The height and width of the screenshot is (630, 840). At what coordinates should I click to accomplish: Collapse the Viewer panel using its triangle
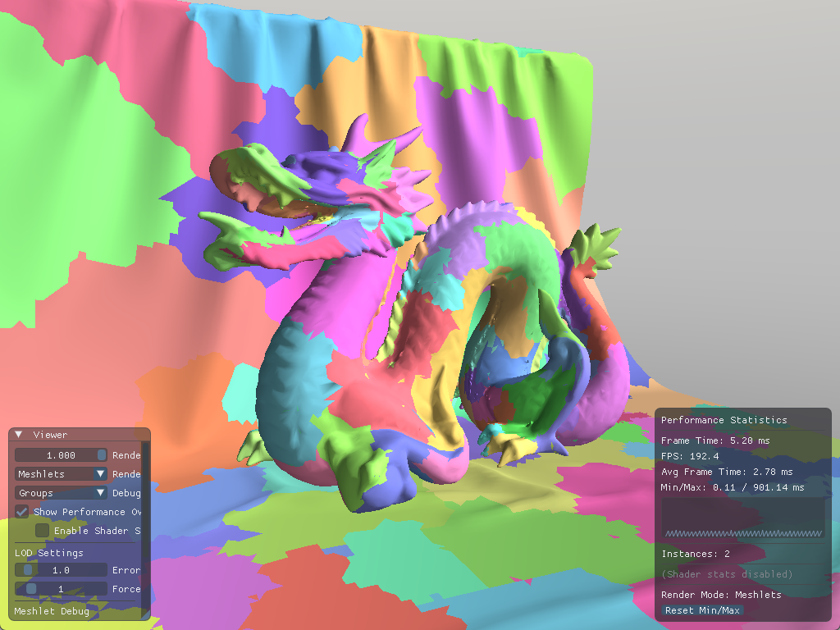(x=19, y=435)
